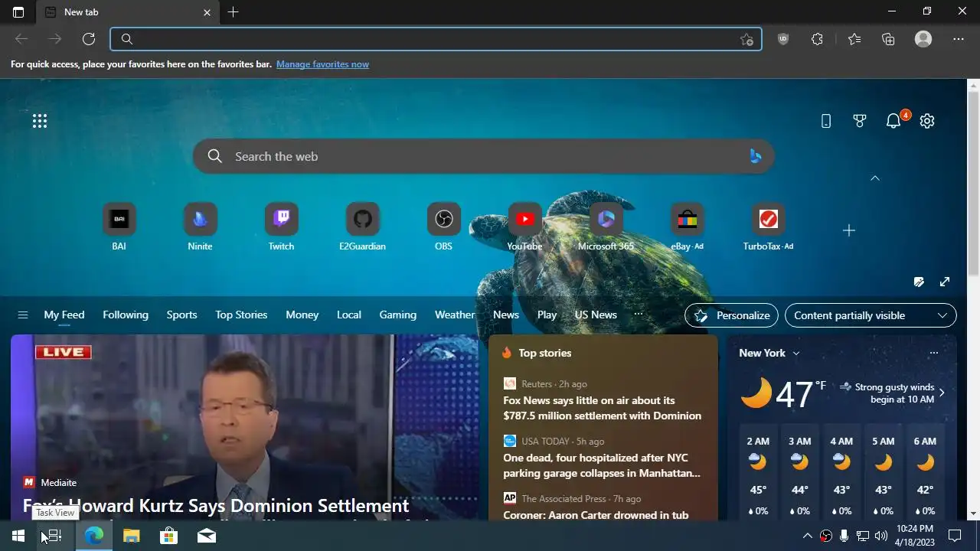Click the browser refresh button
Viewport: 980px width, 551px height.
(x=89, y=39)
